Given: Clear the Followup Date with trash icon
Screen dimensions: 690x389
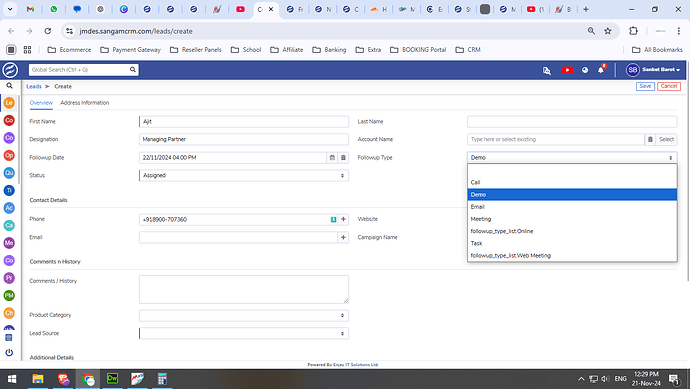Looking at the screenshot, I should [344, 158].
